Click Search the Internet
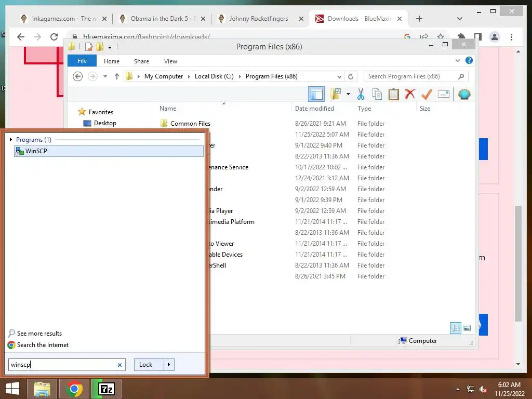 point(43,345)
